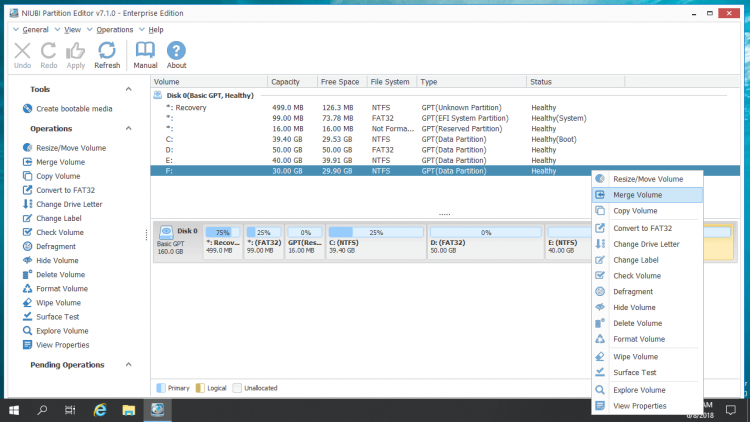Choose View Properties in context menu
The image size is (750, 422).
tap(647, 406)
